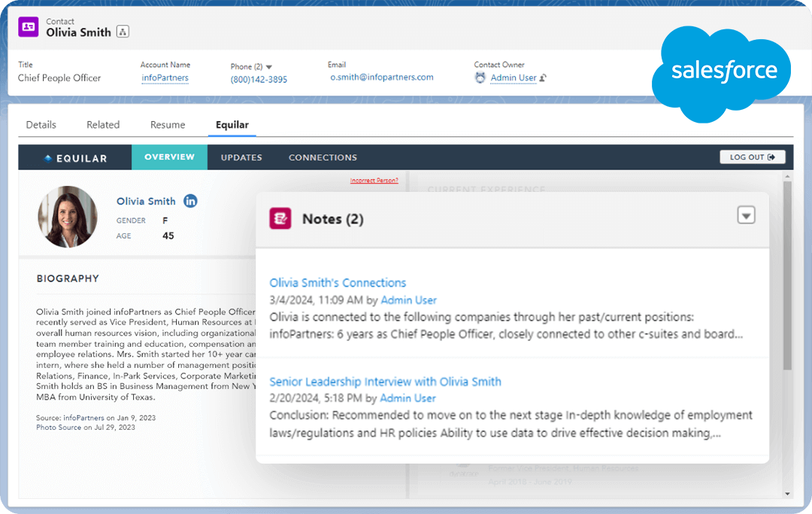Click Olivia Smith's profile photo
The image size is (812, 514).
(x=68, y=216)
